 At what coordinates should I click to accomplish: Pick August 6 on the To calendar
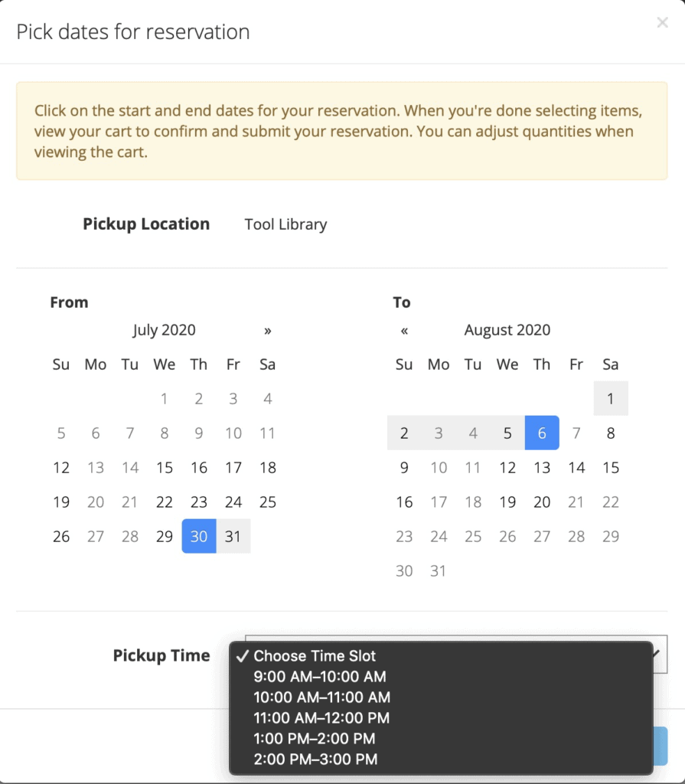[x=542, y=433]
